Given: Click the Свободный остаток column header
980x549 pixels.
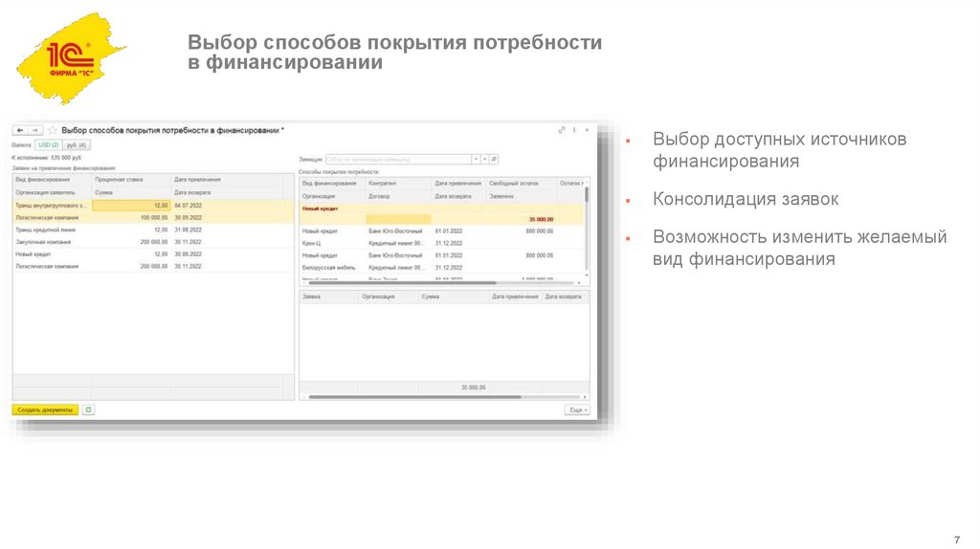Looking at the screenshot, I should [x=522, y=184].
